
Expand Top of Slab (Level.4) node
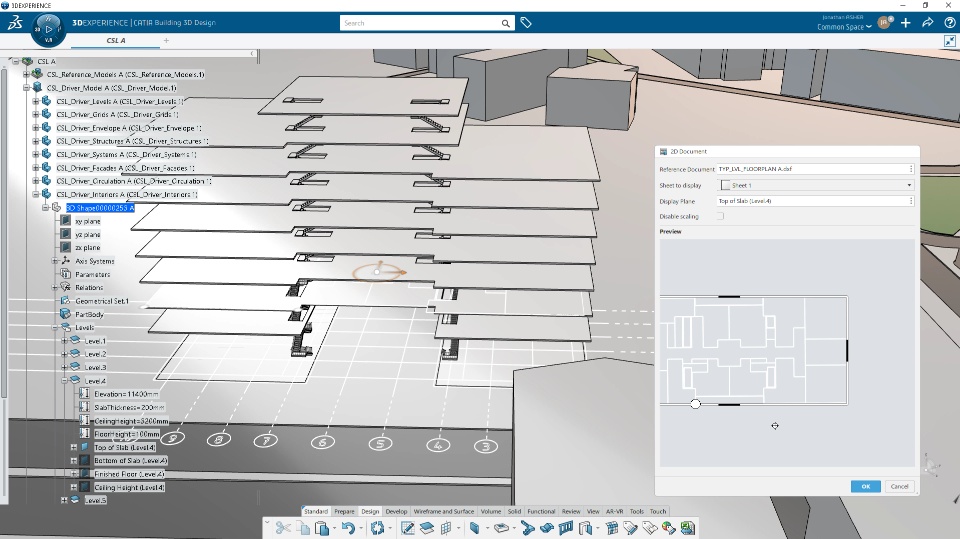click(x=73, y=447)
